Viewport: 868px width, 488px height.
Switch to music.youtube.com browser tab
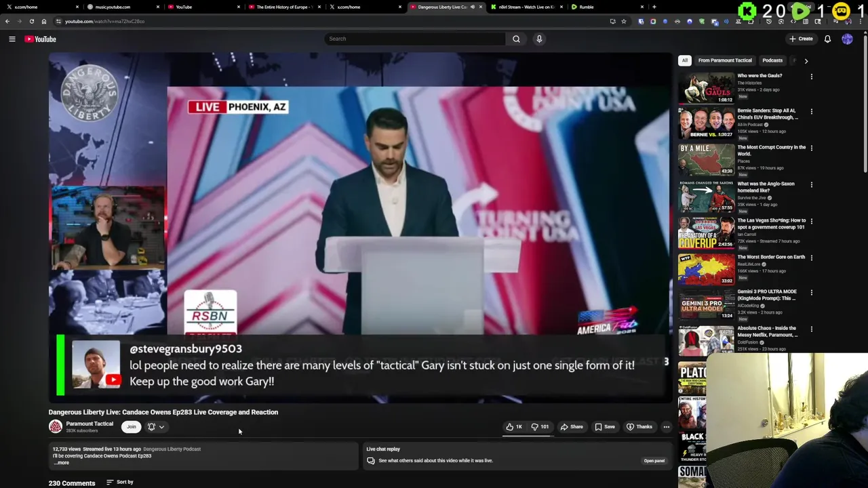pos(122,7)
